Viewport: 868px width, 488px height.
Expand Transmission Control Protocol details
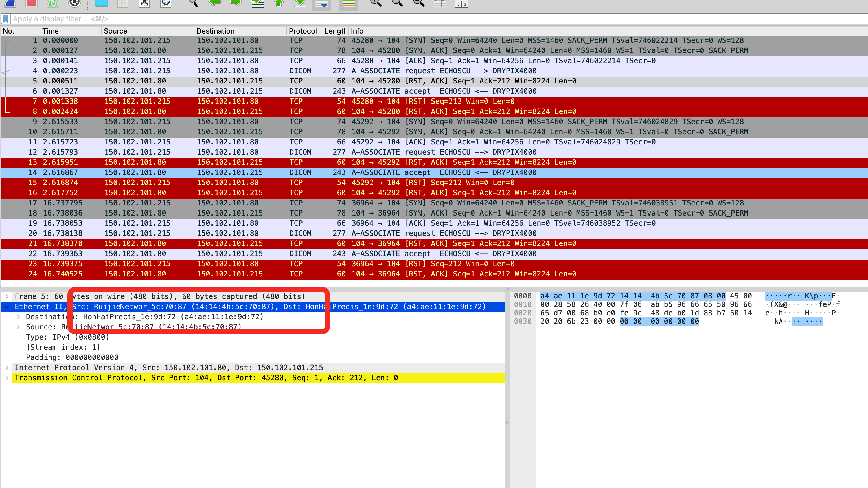tap(7, 377)
